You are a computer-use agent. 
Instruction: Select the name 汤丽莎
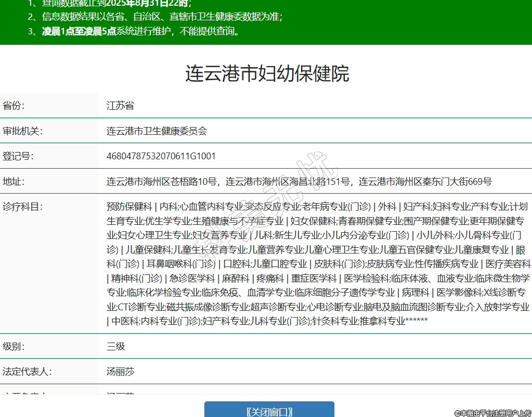point(120,372)
